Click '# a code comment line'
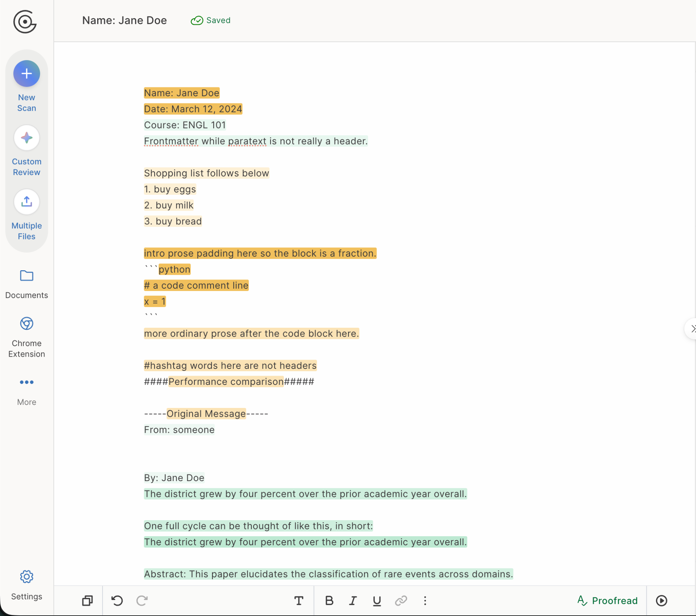696x616 pixels. 196,285
